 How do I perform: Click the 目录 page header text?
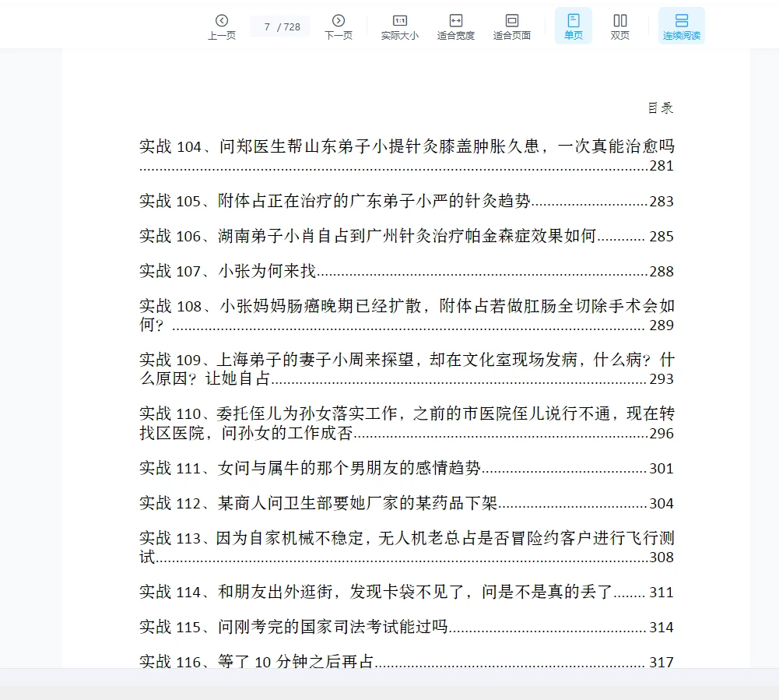tap(661, 108)
